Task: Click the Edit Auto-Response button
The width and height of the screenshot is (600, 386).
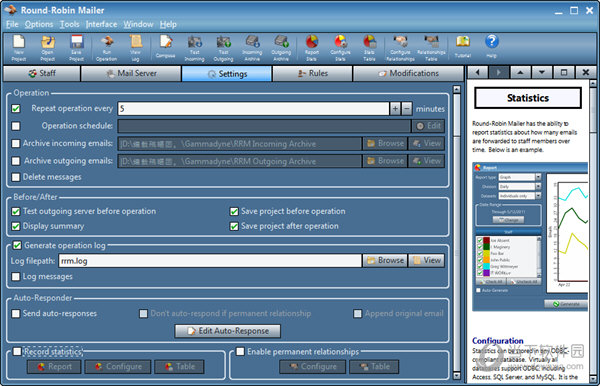Action: coord(228,331)
